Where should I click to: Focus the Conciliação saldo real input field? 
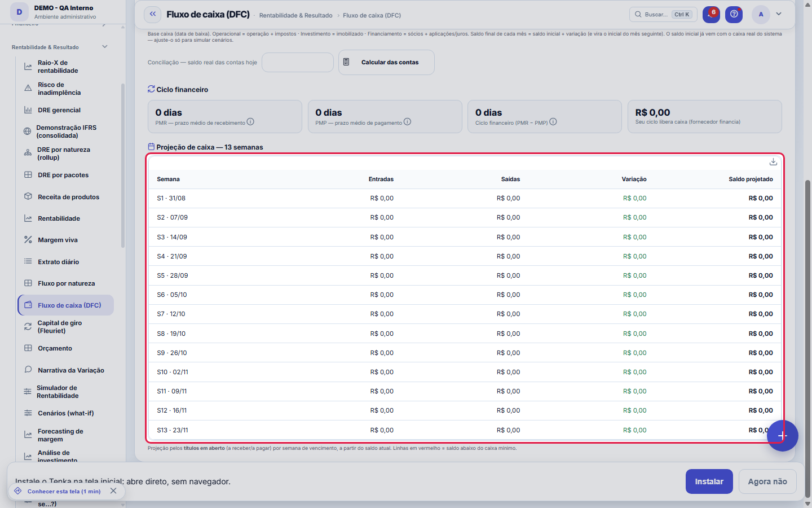(298, 62)
